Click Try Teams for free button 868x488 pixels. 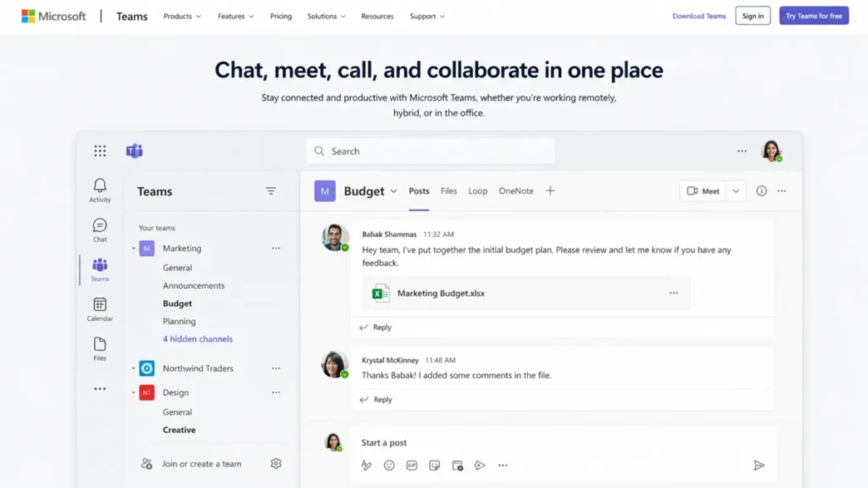coord(814,16)
